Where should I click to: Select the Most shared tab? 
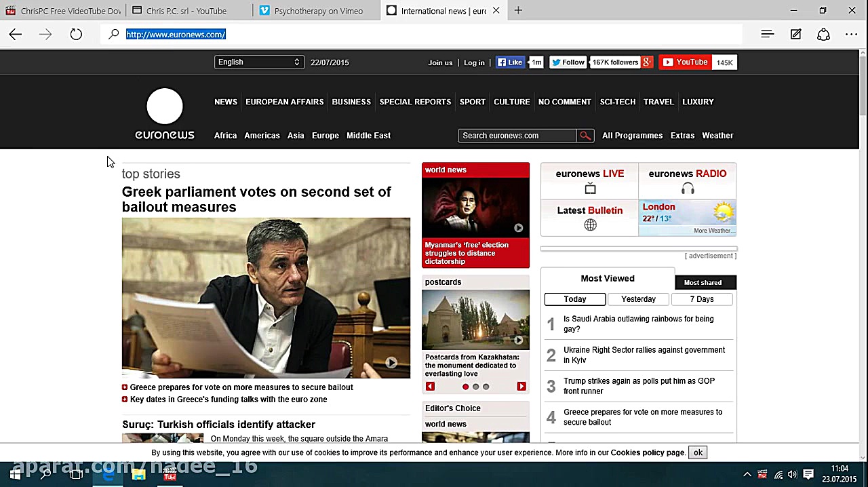pos(703,282)
